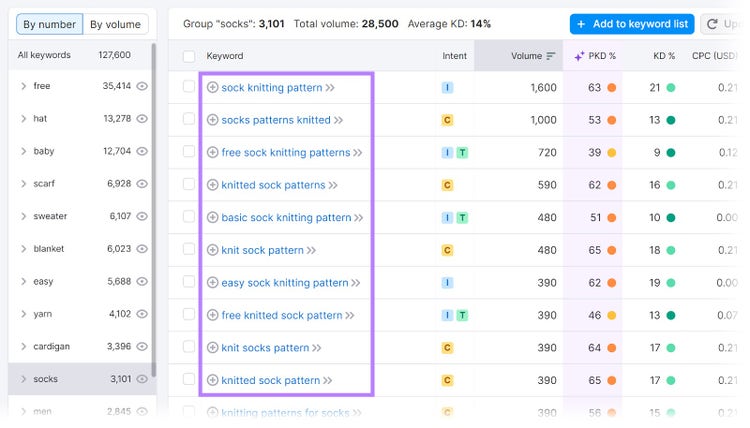This screenshot has height=428, width=750.
Task: Click green KD dot for 'sock knitting pattern'
Action: [x=671, y=88]
